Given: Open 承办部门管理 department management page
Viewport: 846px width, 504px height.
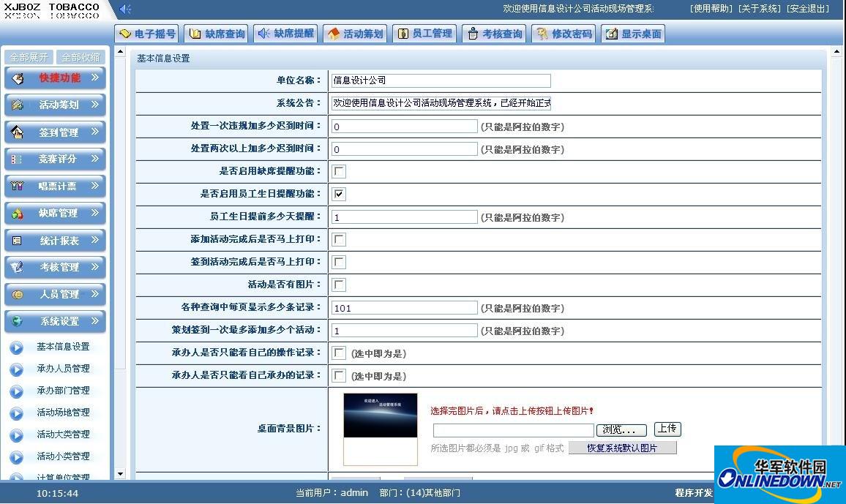Looking at the screenshot, I should coord(64,390).
